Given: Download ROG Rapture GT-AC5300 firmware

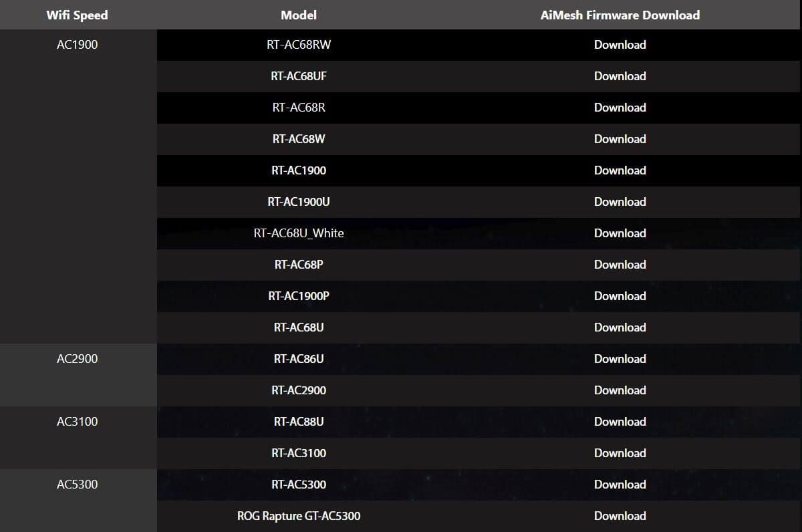Looking at the screenshot, I should 620,516.
